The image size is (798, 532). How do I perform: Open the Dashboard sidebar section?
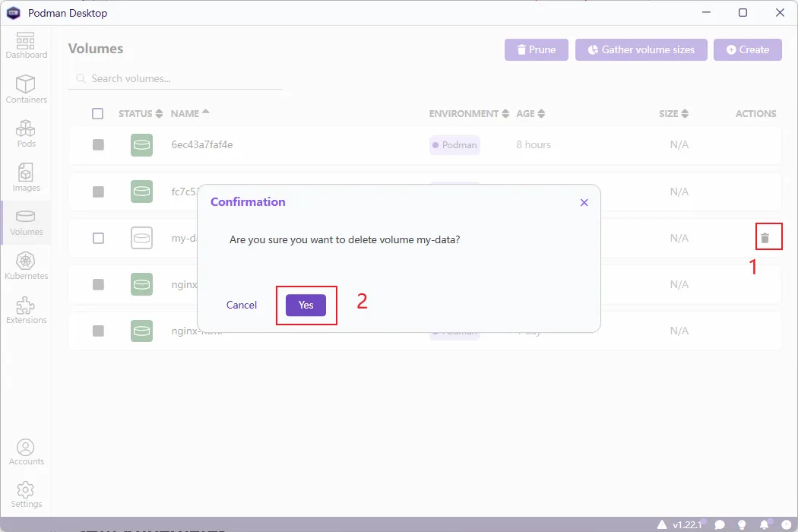(x=26, y=46)
